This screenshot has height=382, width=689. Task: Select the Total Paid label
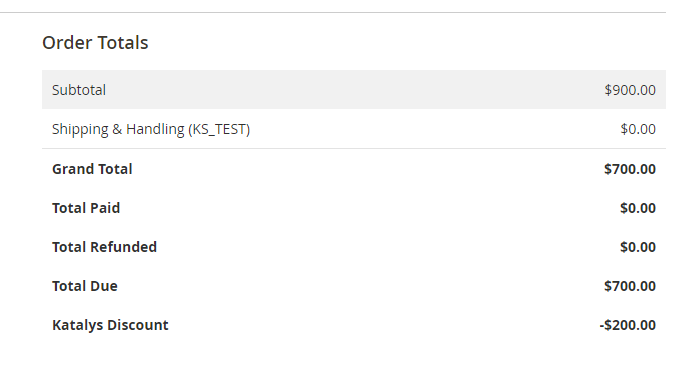[x=86, y=208]
